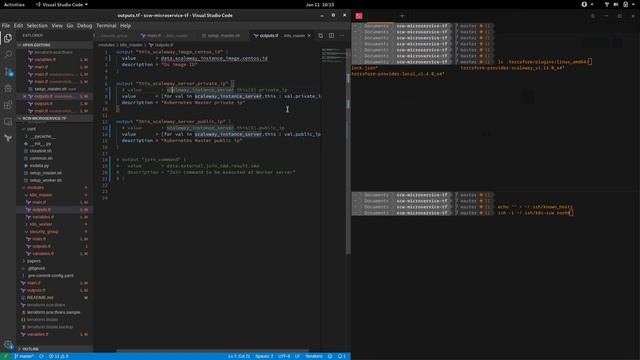Click the editor vertical scrollbar
The width and height of the screenshot is (640, 360).
[x=348, y=151]
